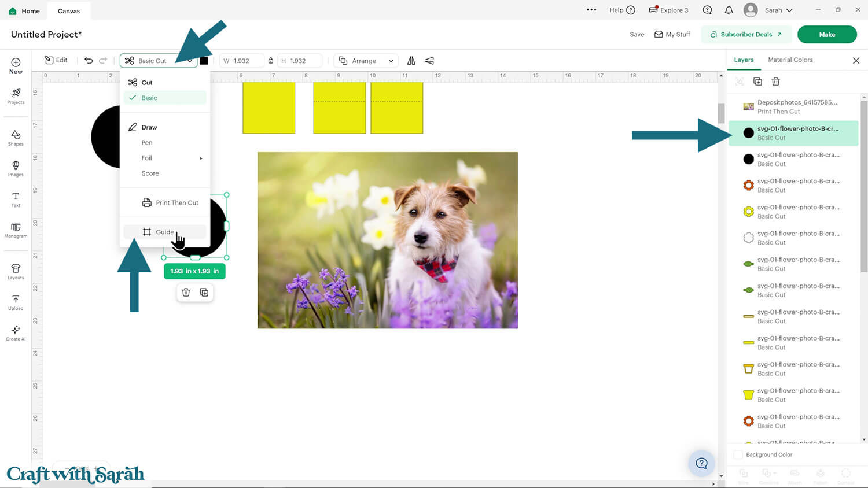This screenshot has height=488, width=868.
Task: Select the checked Basic cut option
Action: (165, 98)
